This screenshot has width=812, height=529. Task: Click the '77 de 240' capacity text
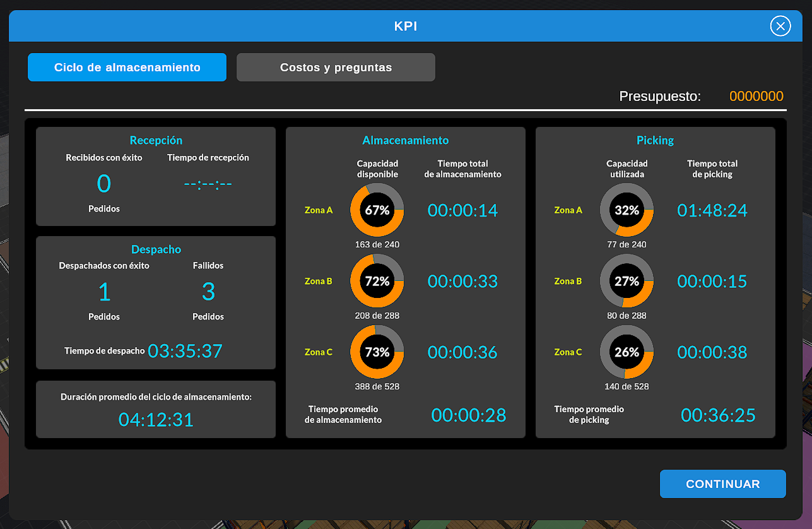[627, 244]
